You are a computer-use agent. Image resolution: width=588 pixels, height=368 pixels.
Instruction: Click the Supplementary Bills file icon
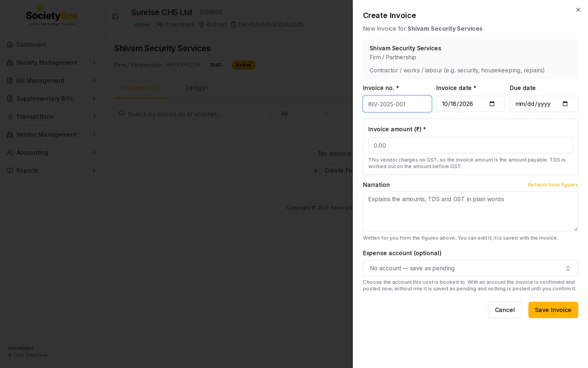[10, 99]
